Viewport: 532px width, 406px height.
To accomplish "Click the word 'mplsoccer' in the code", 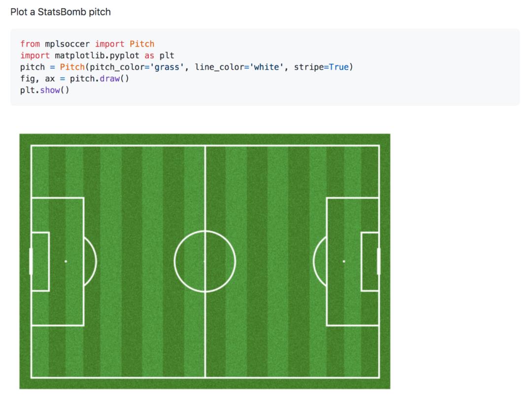I will pyautogui.click(x=67, y=44).
